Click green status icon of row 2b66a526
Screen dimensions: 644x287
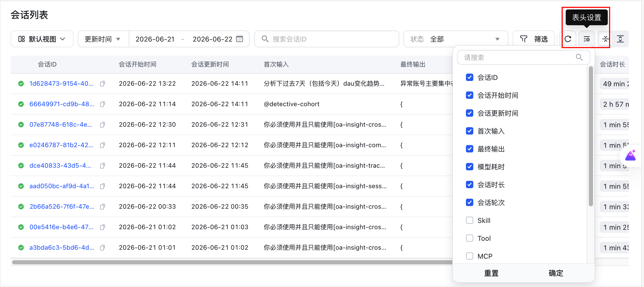[x=21, y=207]
